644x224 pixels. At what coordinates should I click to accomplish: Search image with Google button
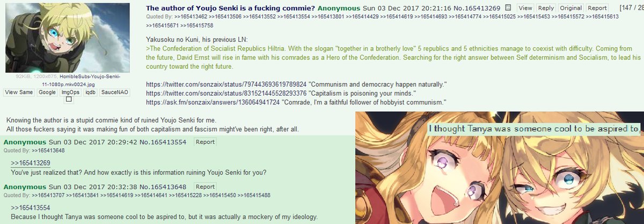point(47,92)
